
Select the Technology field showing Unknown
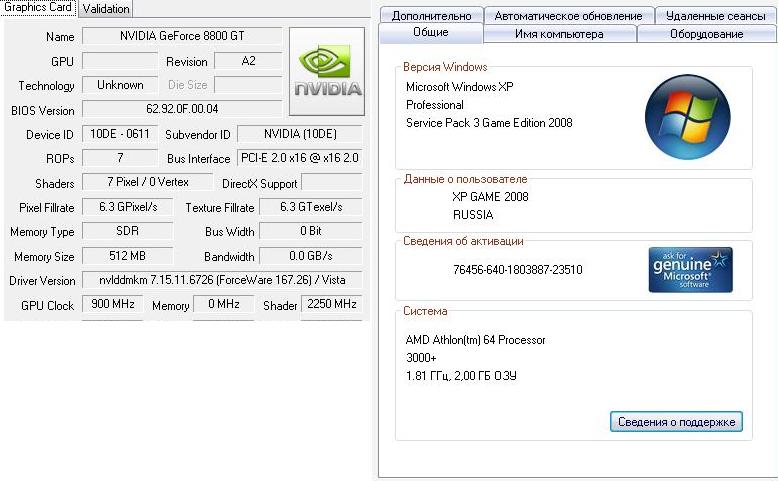coord(120,85)
